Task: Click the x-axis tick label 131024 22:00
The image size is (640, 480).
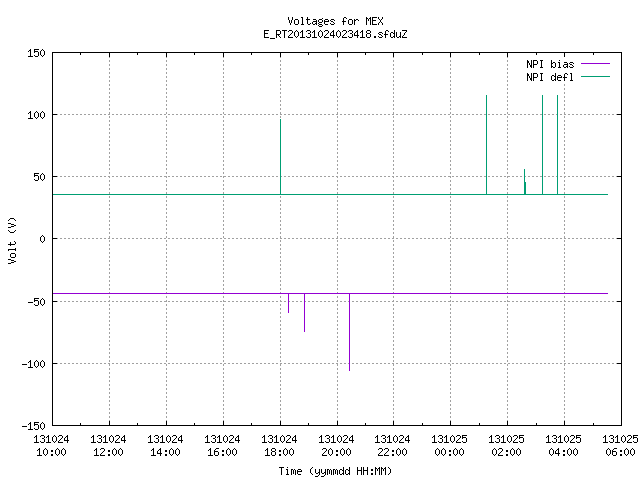Action: point(392,446)
